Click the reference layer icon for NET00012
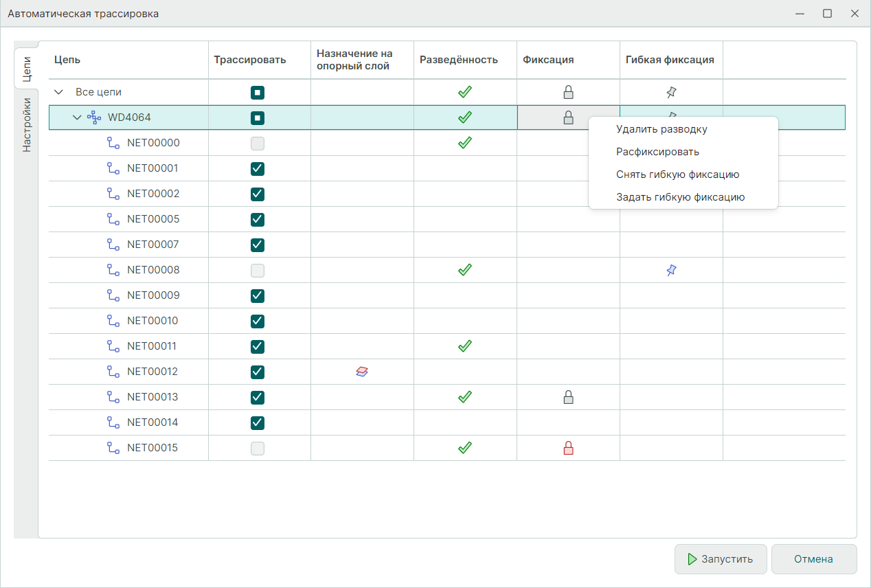871x588 pixels. pyautogui.click(x=362, y=372)
